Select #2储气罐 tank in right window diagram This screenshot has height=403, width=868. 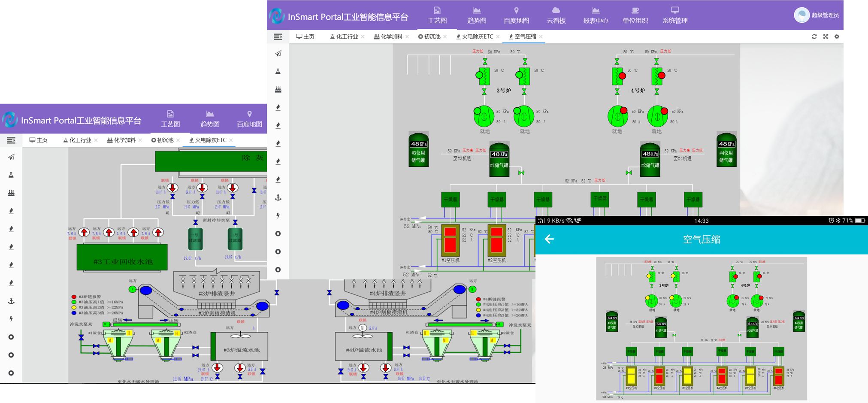(650, 160)
